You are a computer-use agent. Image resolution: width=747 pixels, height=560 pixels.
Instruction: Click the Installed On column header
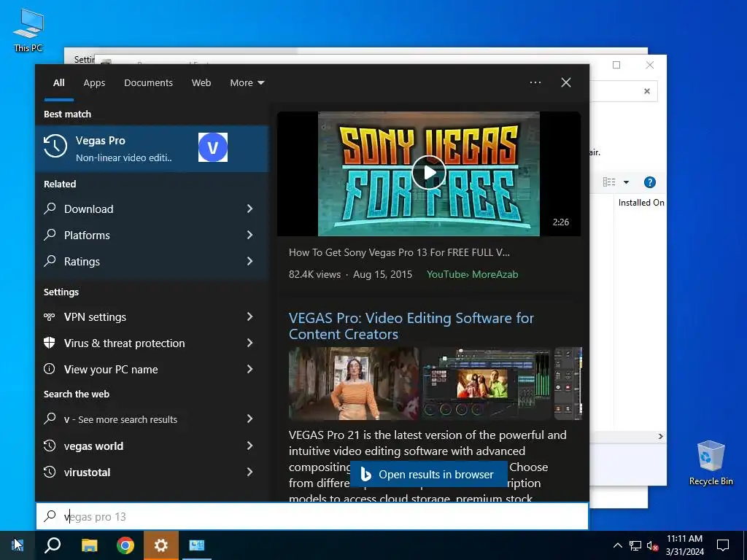[x=640, y=203]
